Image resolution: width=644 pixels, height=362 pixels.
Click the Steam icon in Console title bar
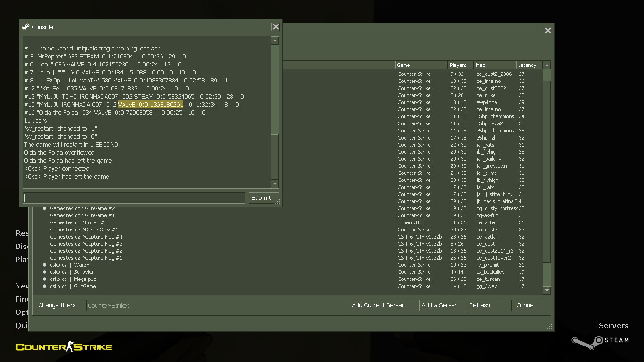[x=26, y=27]
